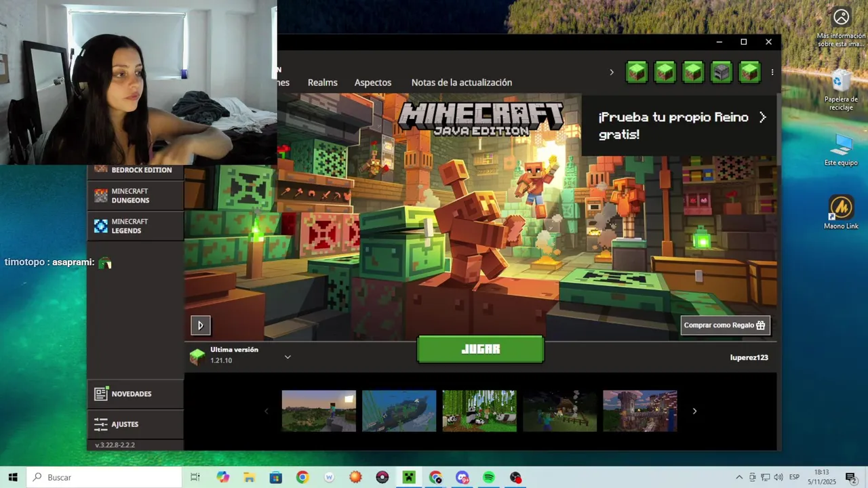Switch to the Aspectos tab
This screenshot has height=488, width=868.
tap(373, 82)
